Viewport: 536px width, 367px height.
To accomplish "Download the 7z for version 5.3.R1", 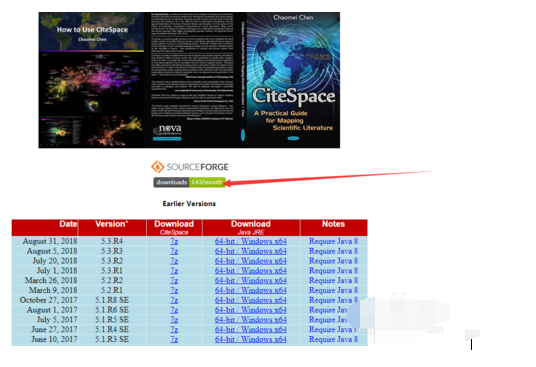I will [x=174, y=271].
